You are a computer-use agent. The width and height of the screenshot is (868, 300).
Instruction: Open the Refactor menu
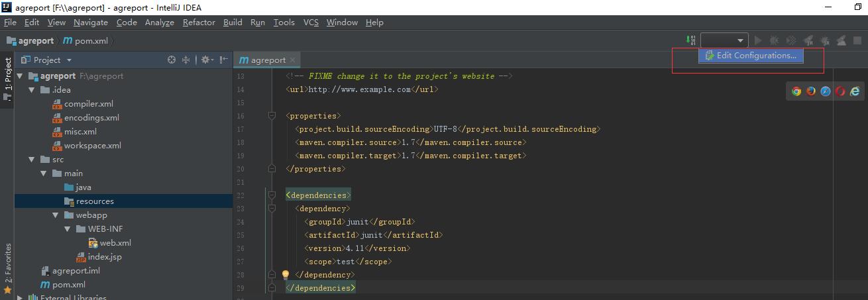pos(199,22)
